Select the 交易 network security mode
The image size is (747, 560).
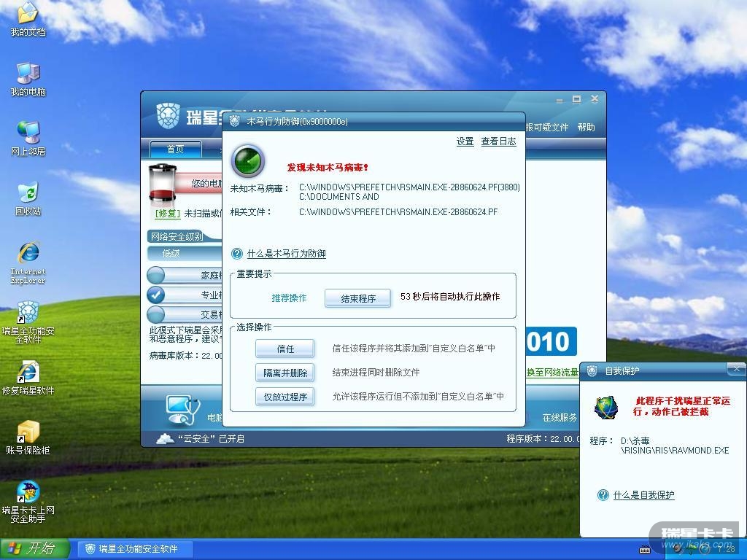(186, 314)
